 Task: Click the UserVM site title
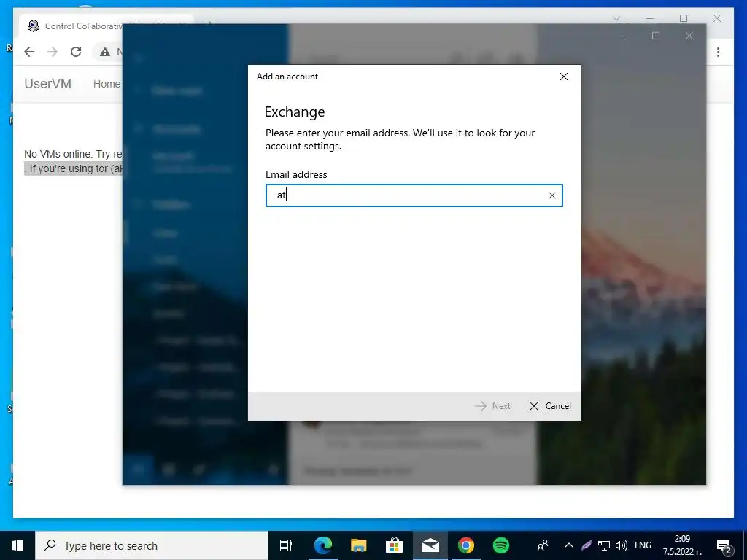[47, 84]
